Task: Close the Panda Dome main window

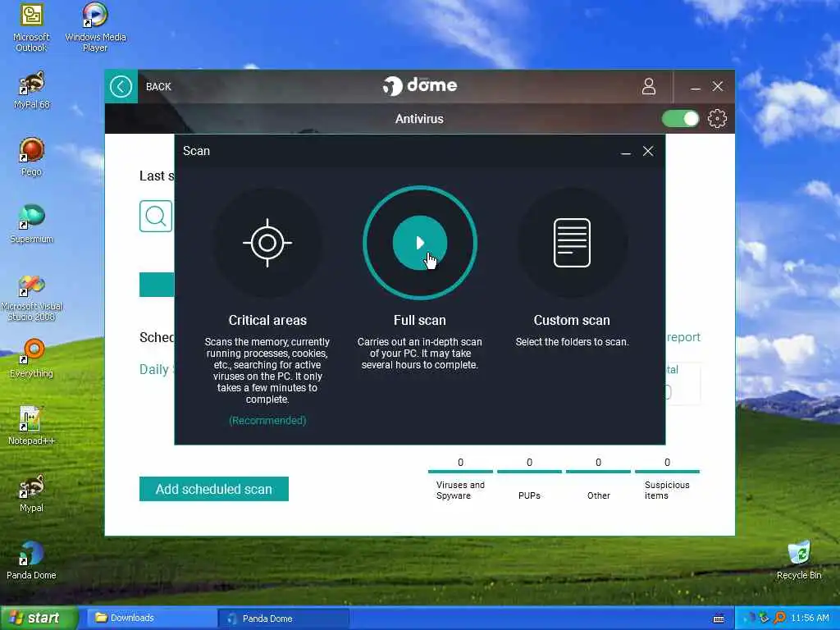Action: point(718,86)
